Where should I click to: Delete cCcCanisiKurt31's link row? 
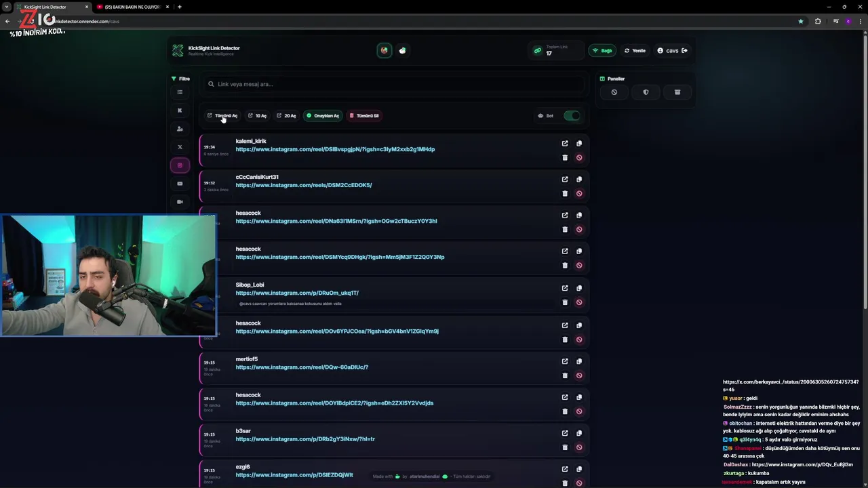coord(565,194)
